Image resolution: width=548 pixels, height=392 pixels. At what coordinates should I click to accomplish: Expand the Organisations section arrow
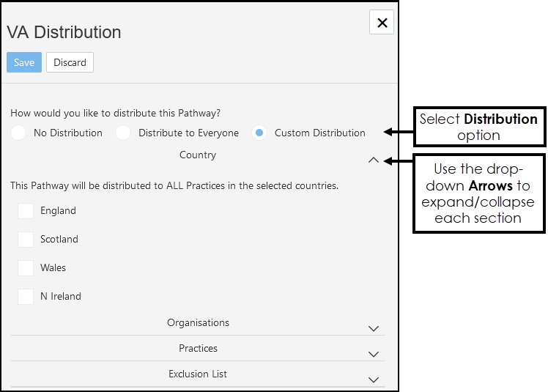tap(374, 328)
